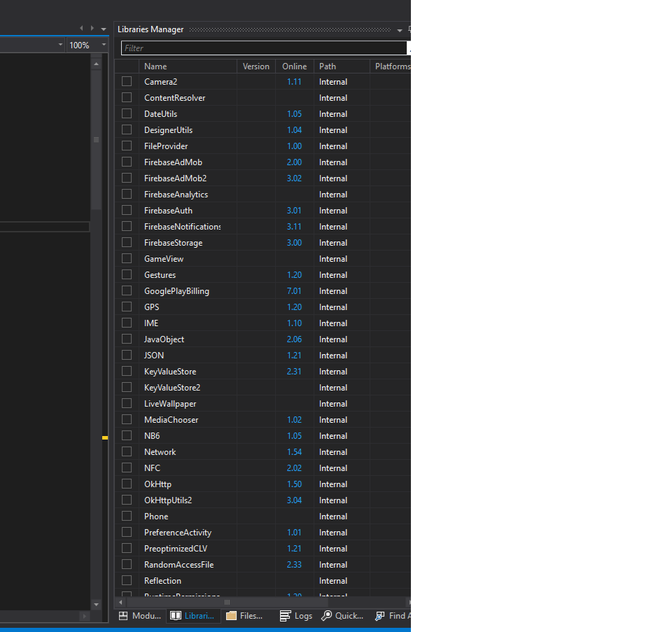
Task: Open the Quick Search tab
Action: pyautogui.click(x=342, y=616)
